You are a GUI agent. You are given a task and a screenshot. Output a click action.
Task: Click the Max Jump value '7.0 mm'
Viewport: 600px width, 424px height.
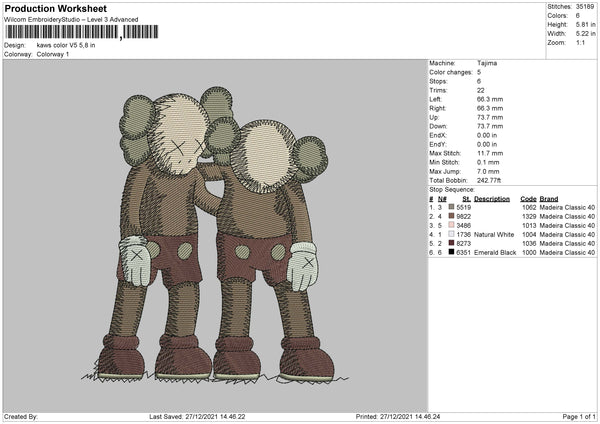coord(488,171)
